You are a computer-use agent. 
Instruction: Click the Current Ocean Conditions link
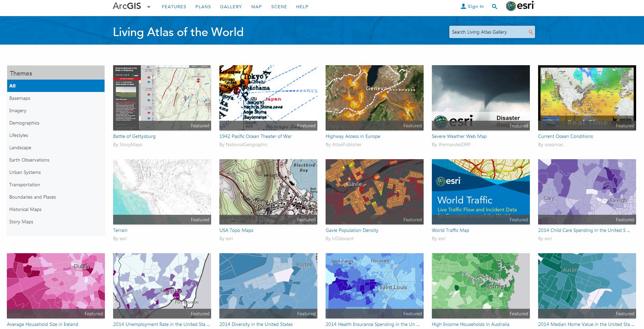[x=566, y=136]
